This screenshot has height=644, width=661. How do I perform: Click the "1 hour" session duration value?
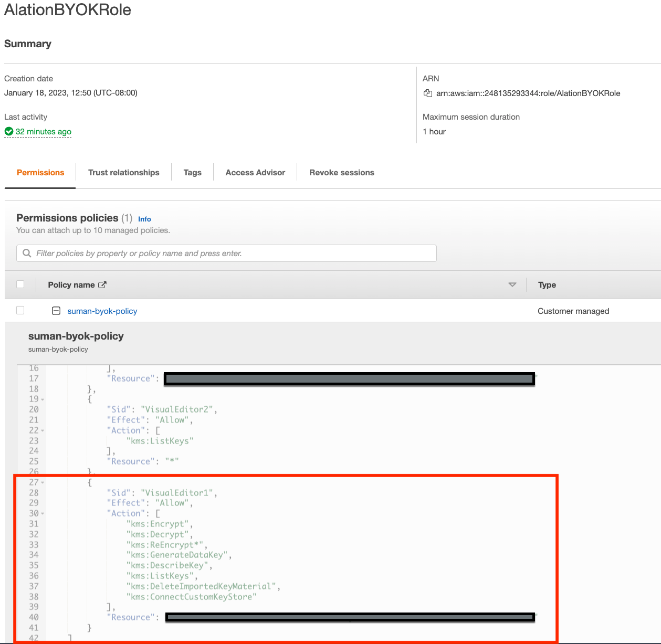point(434,132)
